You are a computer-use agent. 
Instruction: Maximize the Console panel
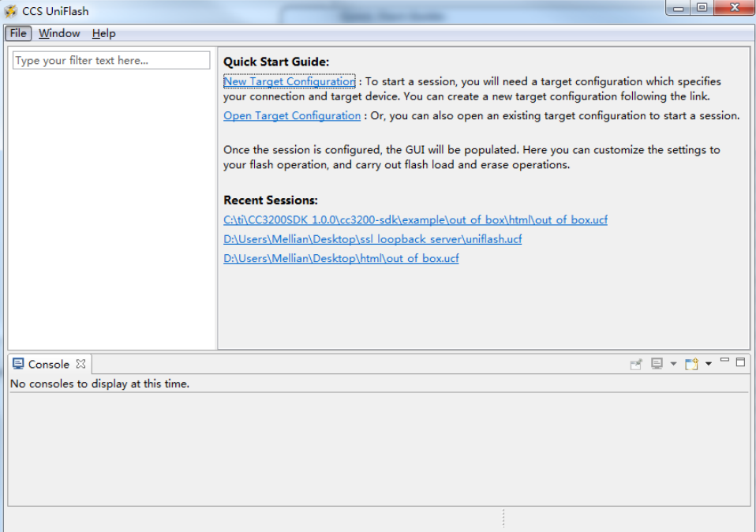(740, 362)
